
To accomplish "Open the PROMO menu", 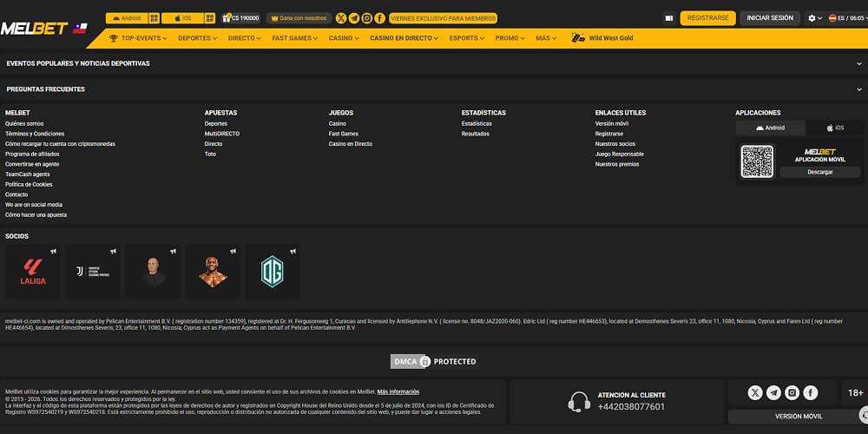I will [510, 38].
